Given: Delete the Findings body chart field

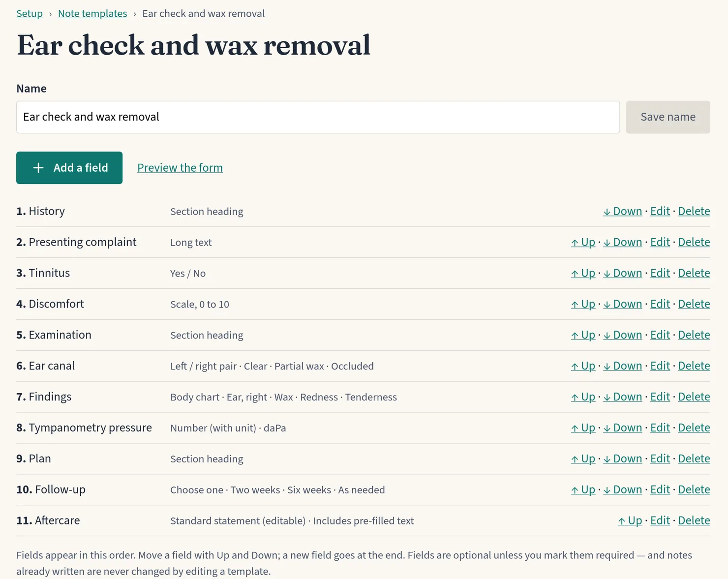Looking at the screenshot, I should pos(694,397).
